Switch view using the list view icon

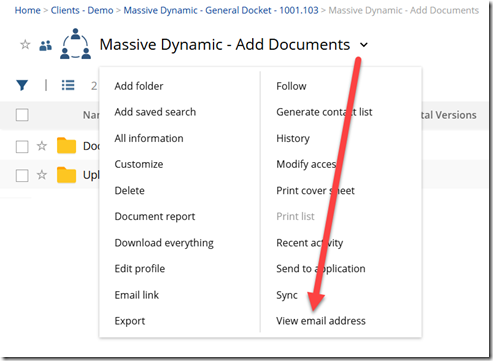[x=68, y=85]
